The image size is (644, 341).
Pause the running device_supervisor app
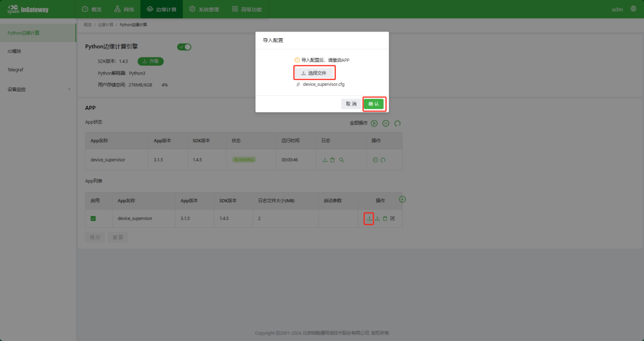tap(375, 160)
